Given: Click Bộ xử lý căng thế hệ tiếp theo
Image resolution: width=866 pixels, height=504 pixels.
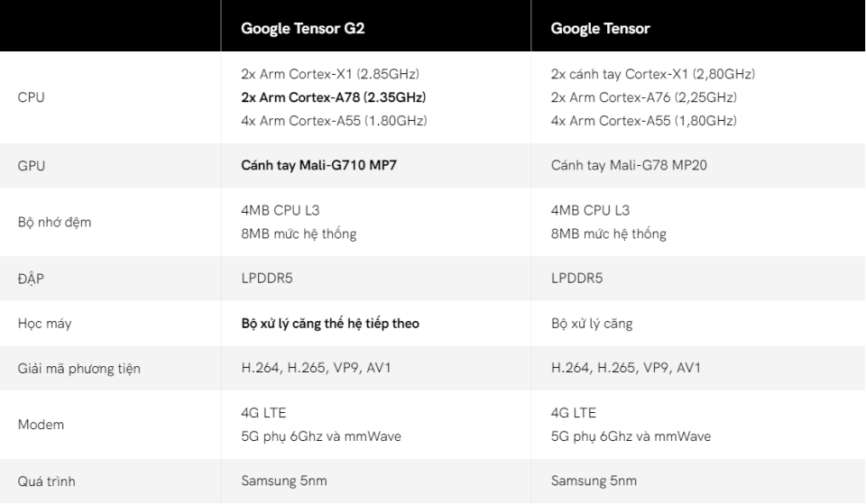Looking at the screenshot, I should (x=330, y=323).
